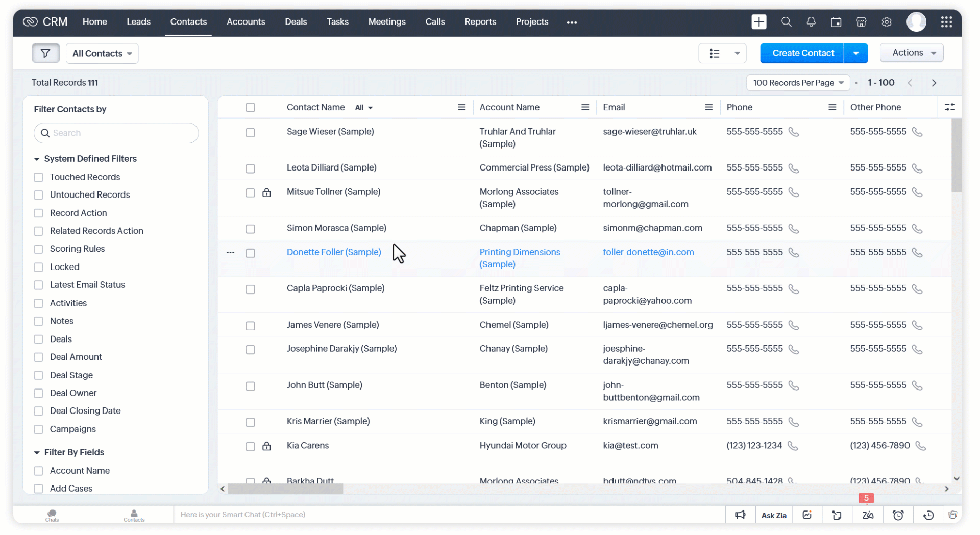Expand 100 Records Per Page dropdown
The width and height of the screenshot is (980, 535).
tap(798, 83)
